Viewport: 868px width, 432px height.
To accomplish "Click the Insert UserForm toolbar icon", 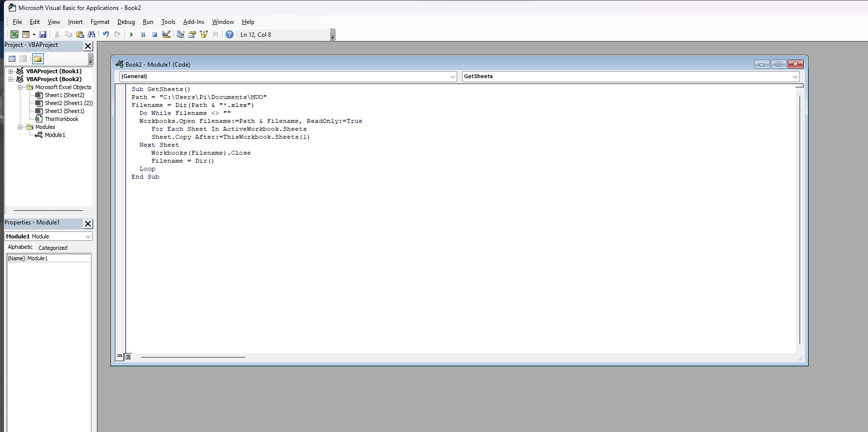I will (25, 34).
